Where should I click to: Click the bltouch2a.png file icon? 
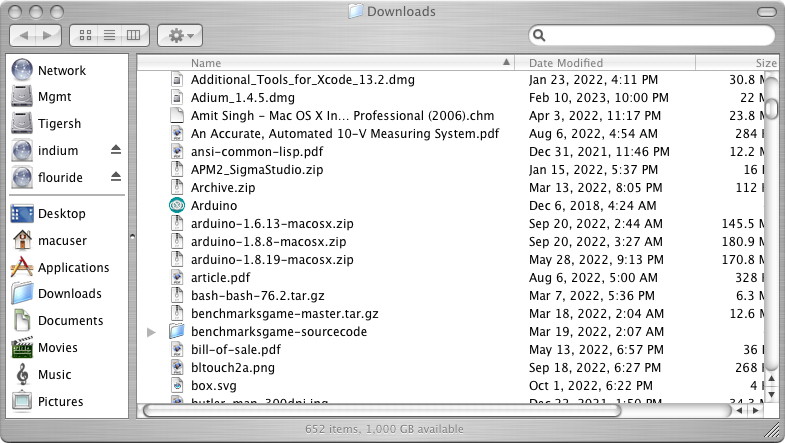(177, 367)
